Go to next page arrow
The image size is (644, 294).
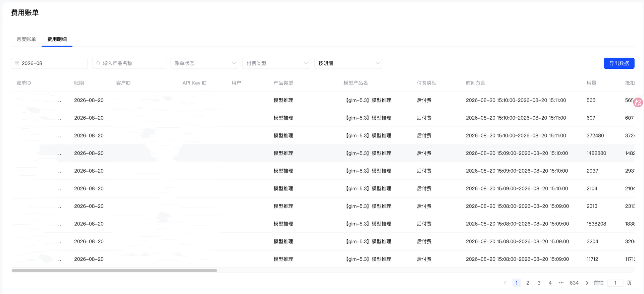coord(587,283)
